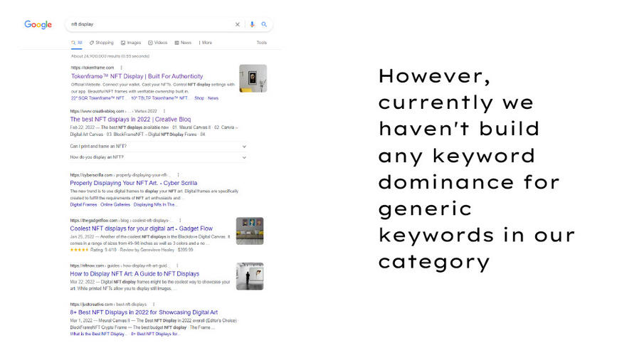Switch to the Shopping tab
This screenshot has width=644, height=363.
[102, 43]
